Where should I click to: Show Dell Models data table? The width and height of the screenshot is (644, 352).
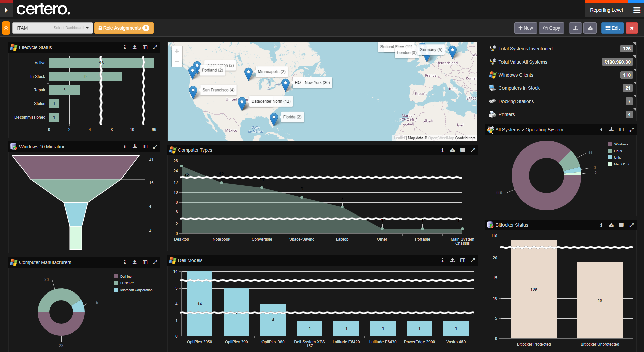click(x=462, y=260)
